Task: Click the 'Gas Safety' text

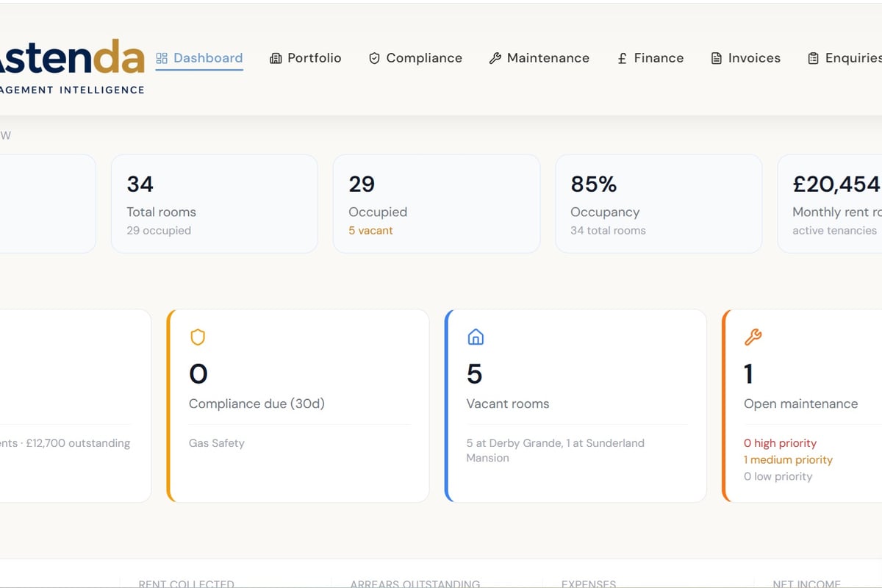Action: pyautogui.click(x=217, y=443)
